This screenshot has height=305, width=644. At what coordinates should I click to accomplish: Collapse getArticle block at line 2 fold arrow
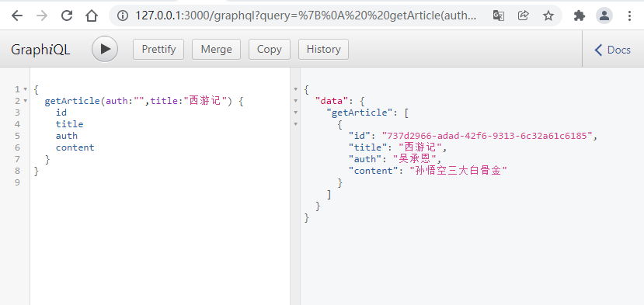point(26,101)
